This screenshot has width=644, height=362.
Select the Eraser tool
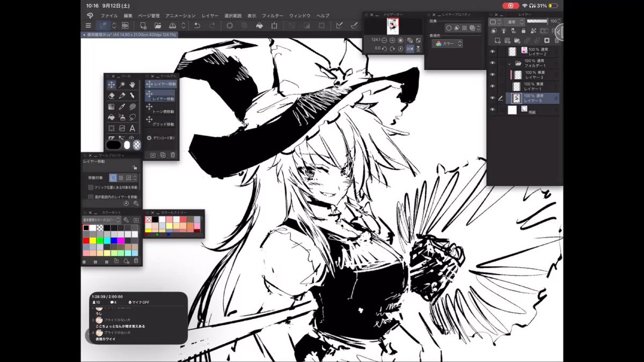pos(111,95)
